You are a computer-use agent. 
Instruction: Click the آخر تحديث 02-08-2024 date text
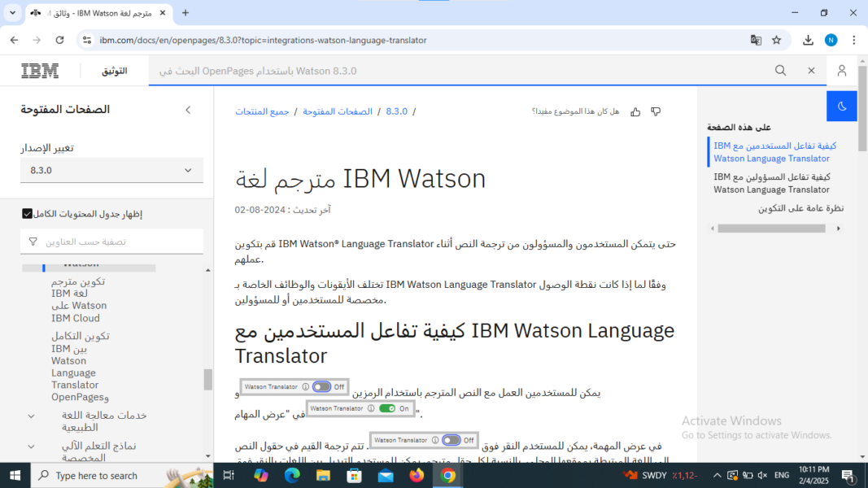pos(282,210)
